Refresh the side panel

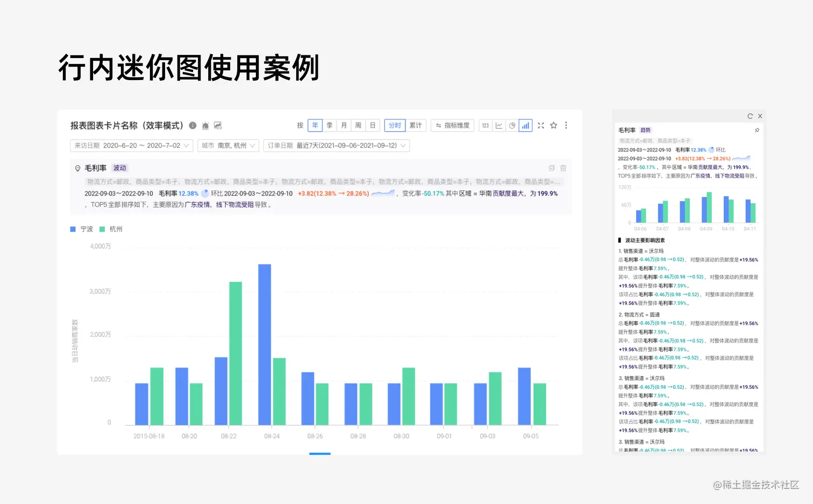(x=750, y=116)
